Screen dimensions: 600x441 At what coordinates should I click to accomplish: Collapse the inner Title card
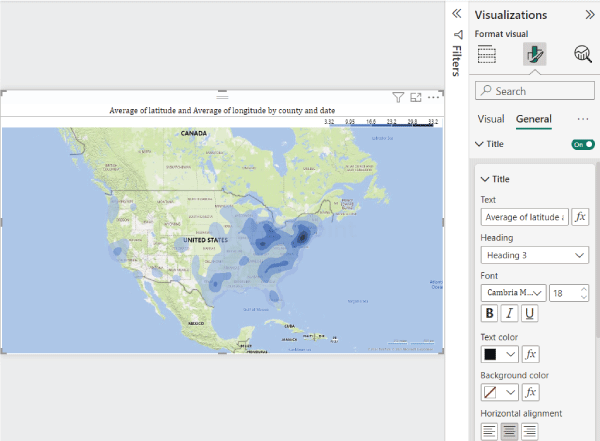click(x=485, y=179)
